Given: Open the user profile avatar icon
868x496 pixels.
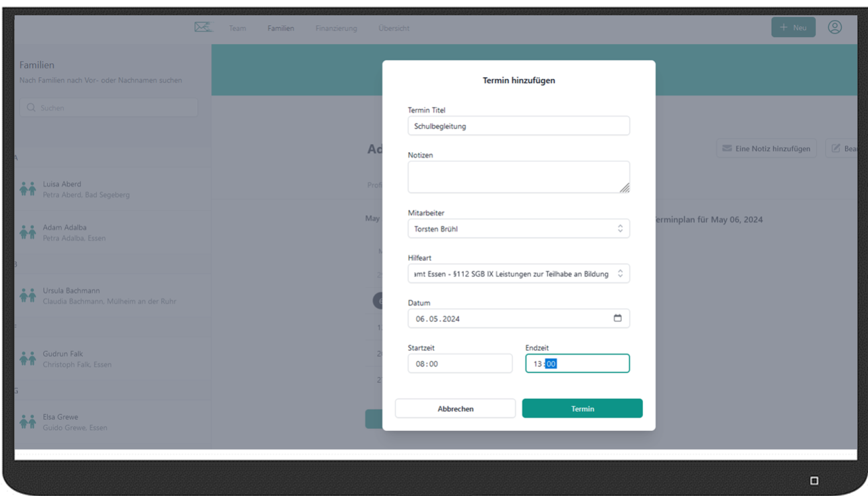Looking at the screenshot, I should 834,27.
